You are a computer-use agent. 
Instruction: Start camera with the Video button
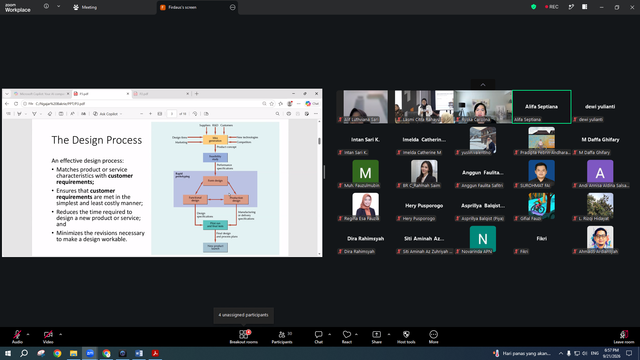coord(48,337)
